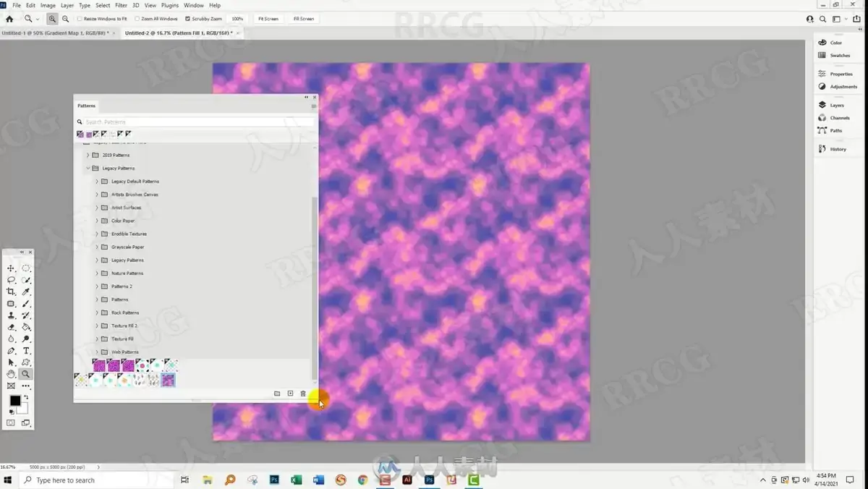Click the Delete Pattern trash icon
The height and width of the screenshot is (489, 868).
[303, 394]
